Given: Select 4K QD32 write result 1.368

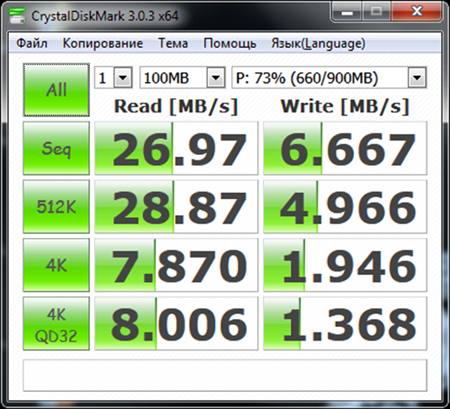Looking at the screenshot, I should pyautogui.click(x=345, y=323).
